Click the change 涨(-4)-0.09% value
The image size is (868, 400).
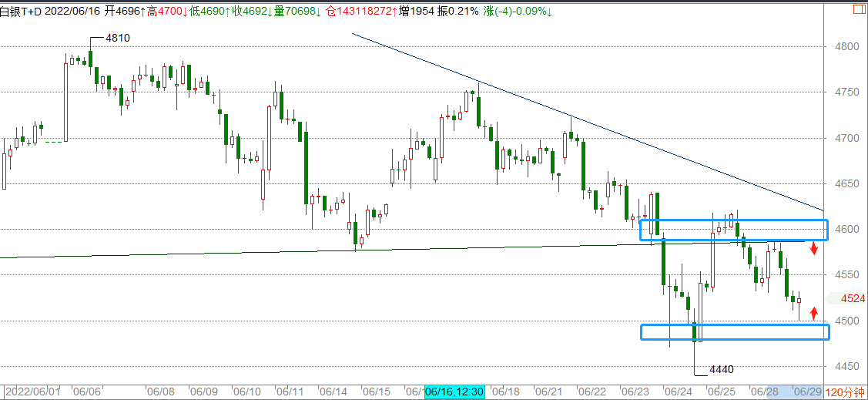(518, 11)
